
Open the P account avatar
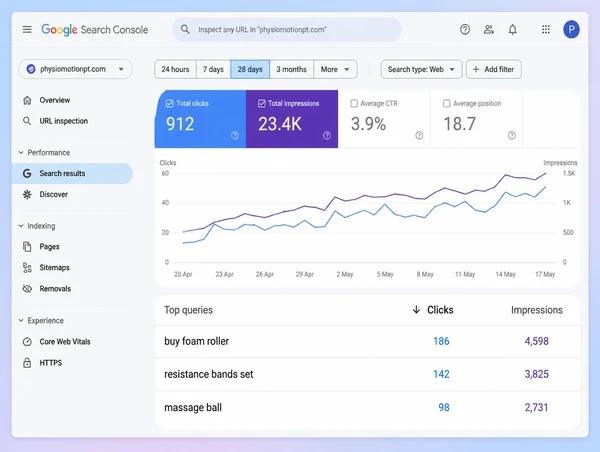pos(571,29)
